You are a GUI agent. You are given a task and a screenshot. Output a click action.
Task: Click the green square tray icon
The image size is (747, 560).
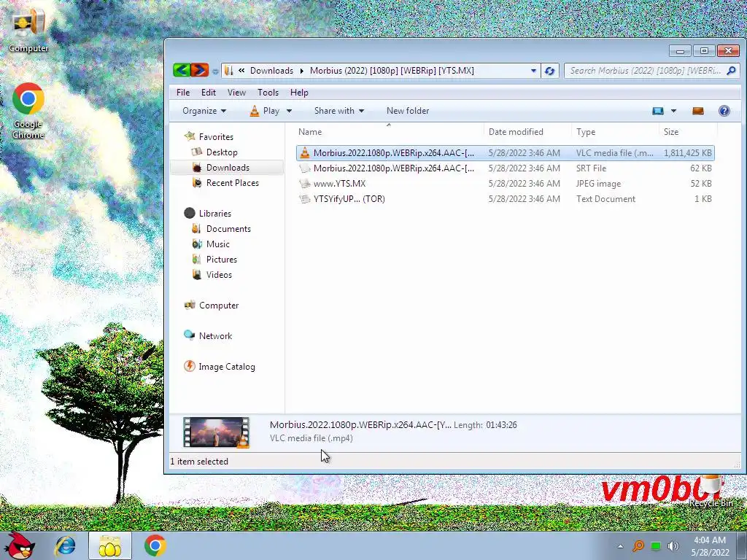click(656, 546)
